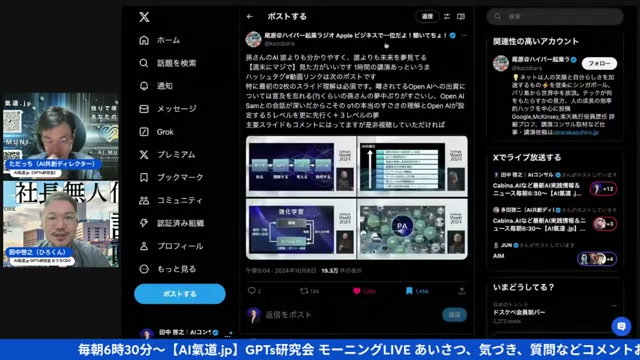Click the いまどうしてる？ heading
Image resolution: width=640 pixels, height=360 pixels.
click(x=523, y=287)
